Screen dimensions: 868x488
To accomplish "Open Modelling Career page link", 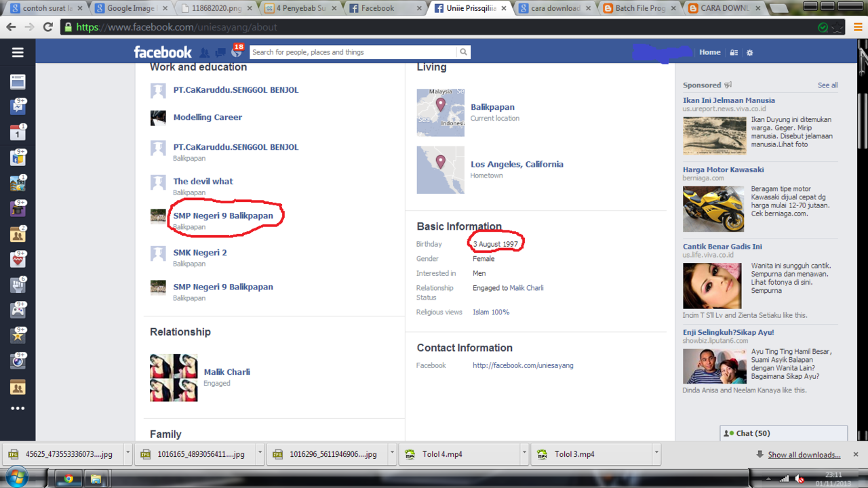I will [208, 117].
